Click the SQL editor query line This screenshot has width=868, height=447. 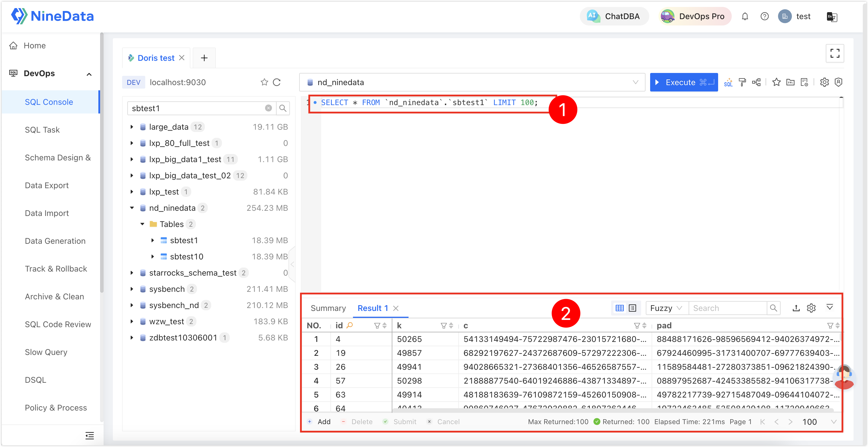[x=429, y=102]
